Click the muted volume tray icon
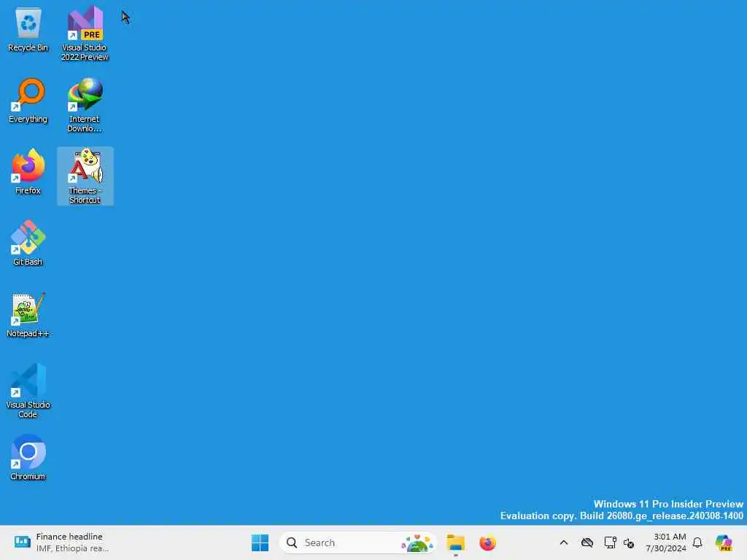Image resolution: width=747 pixels, height=560 pixels. tap(628, 542)
